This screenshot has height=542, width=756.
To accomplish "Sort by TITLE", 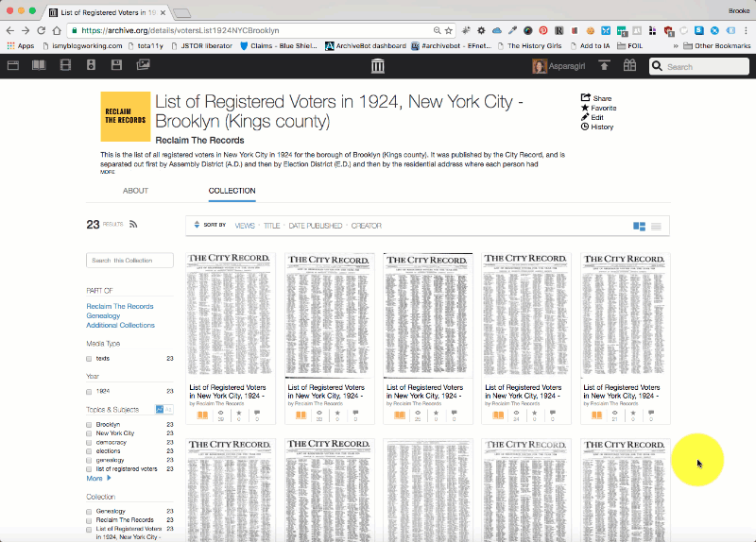I will [x=272, y=226].
